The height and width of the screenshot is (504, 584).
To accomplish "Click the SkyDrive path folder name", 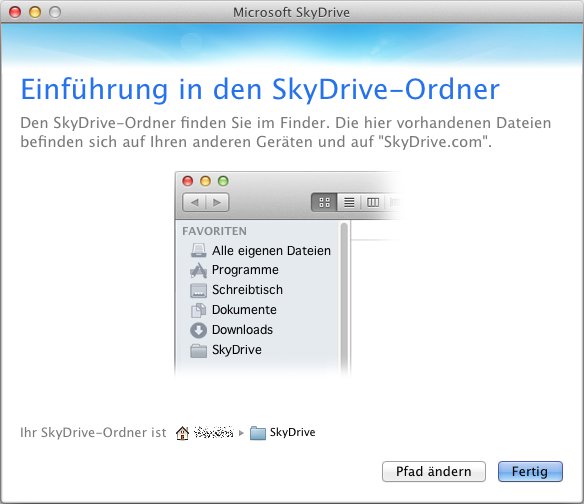I will pyautogui.click(x=292, y=432).
